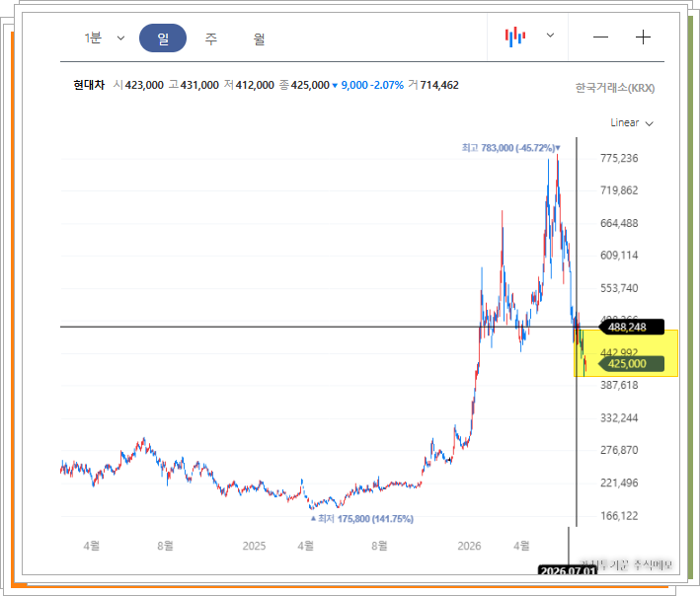Viewport: 700px width, 596px height.
Task: Click the candlestick chart type icon
Action: coord(515,37)
